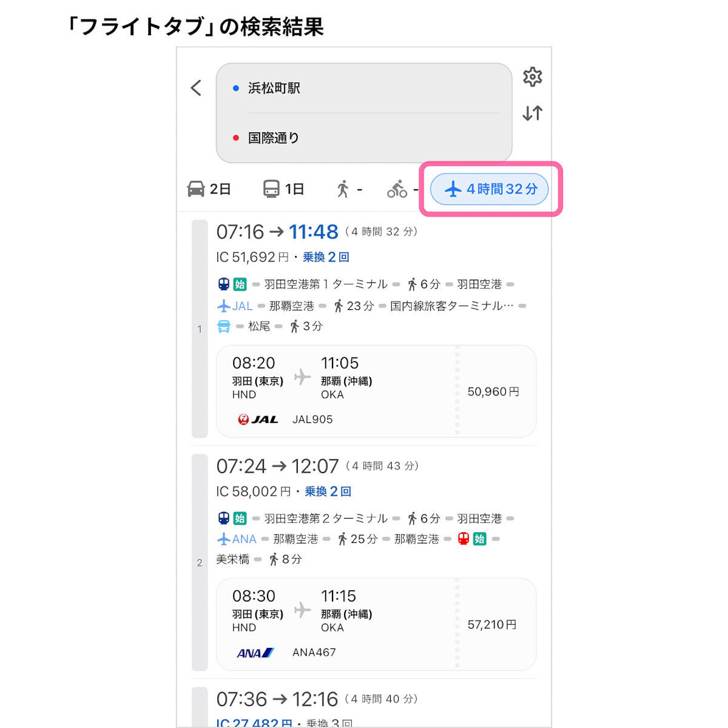Click train icon before 羽田空港第2ターミナル

tap(224, 518)
